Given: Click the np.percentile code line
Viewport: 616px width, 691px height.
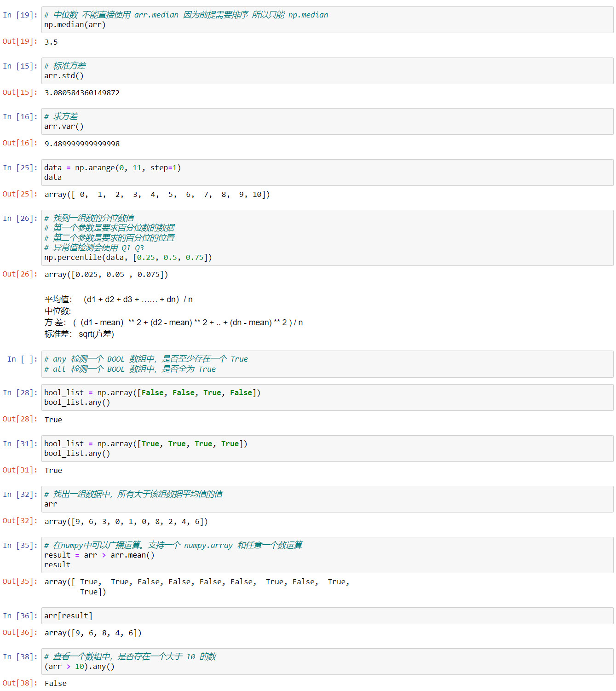Looking at the screenshot, I should click(x=128, y=258).
